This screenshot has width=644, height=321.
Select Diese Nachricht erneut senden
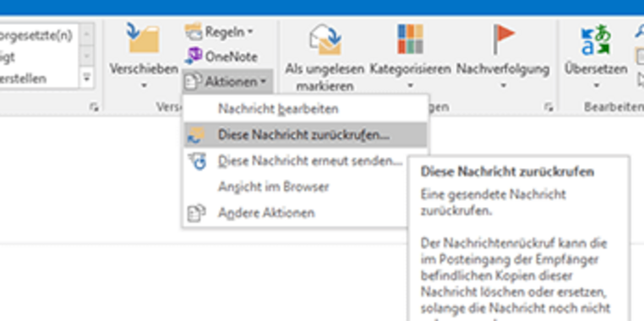296,160
